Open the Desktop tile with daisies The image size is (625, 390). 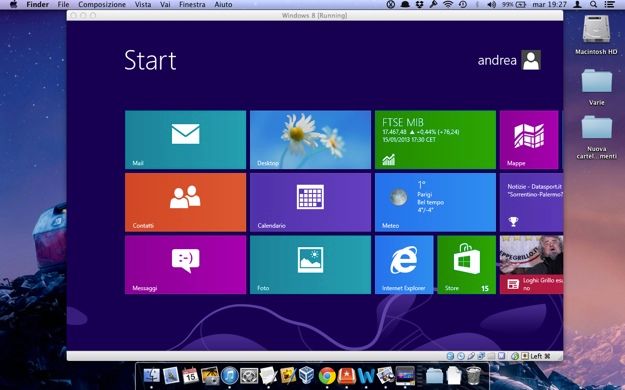point(310,140)
